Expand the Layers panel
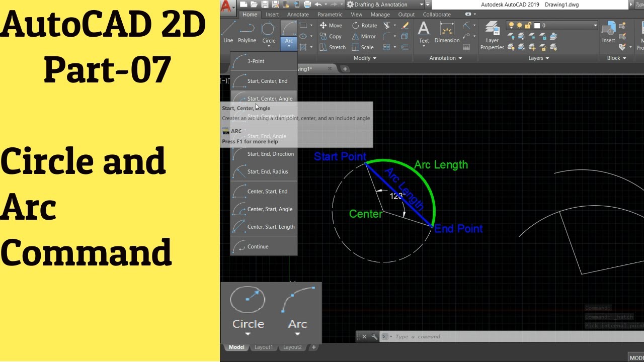The width and height of the screenshot is (644, 362). 539,58
